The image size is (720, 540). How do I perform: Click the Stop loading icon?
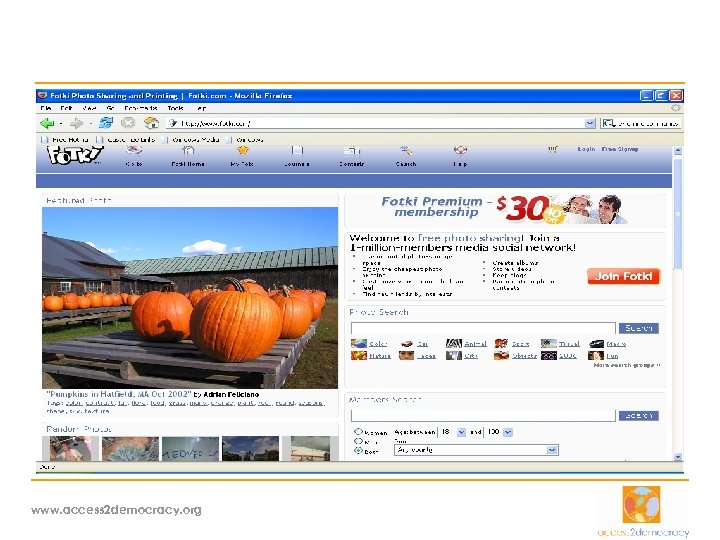[x=128, y=123]
